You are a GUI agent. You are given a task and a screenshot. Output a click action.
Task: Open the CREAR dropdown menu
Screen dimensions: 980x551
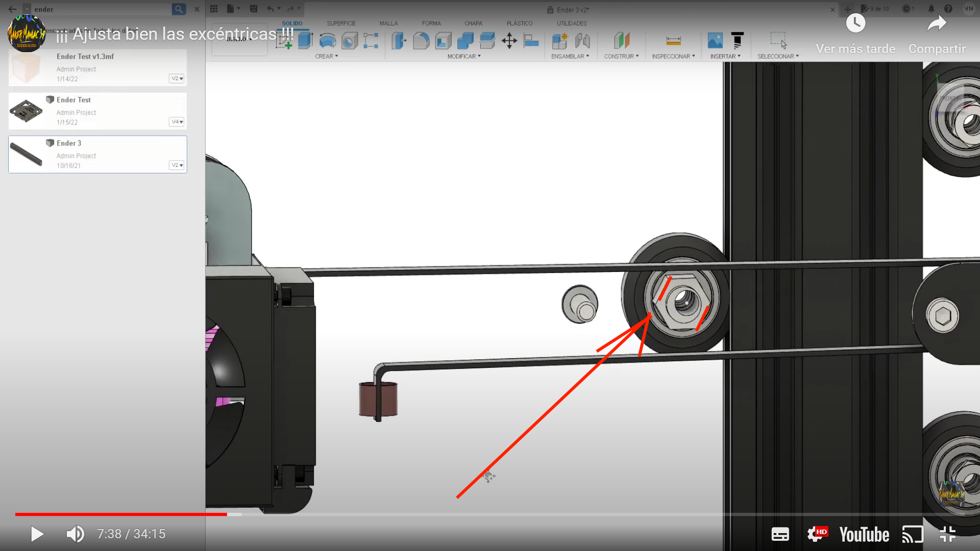pyautogui.click(x=326, y=56)
